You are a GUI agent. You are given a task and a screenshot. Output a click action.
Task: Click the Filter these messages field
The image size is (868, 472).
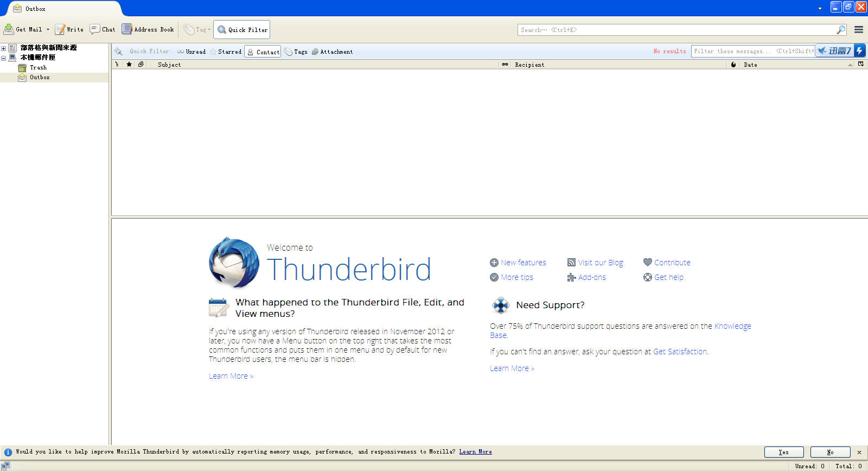[x=753, y=52]
